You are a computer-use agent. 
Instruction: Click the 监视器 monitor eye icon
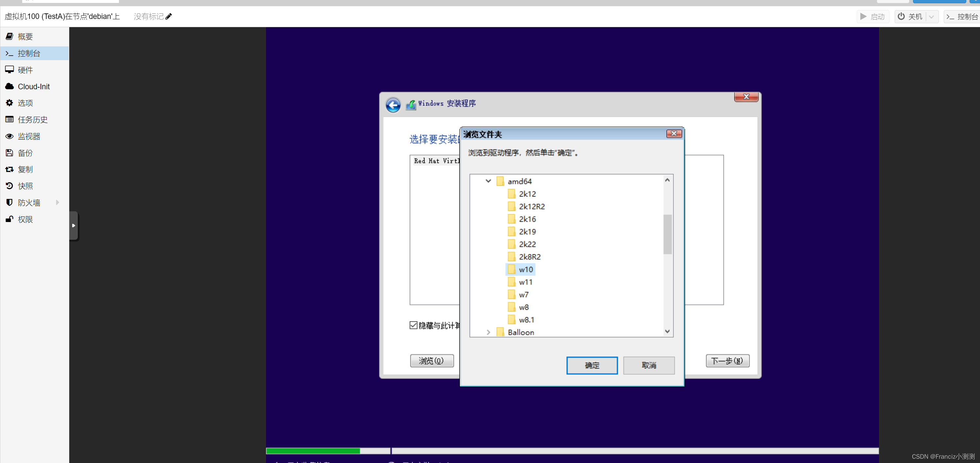(9, 136)
